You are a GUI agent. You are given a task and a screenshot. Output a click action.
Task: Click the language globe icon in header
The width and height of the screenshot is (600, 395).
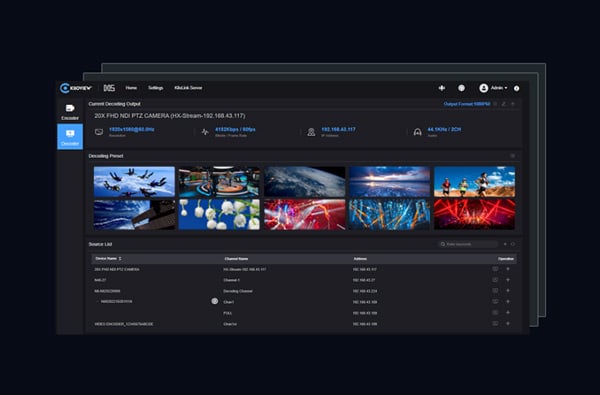point(461,88)
